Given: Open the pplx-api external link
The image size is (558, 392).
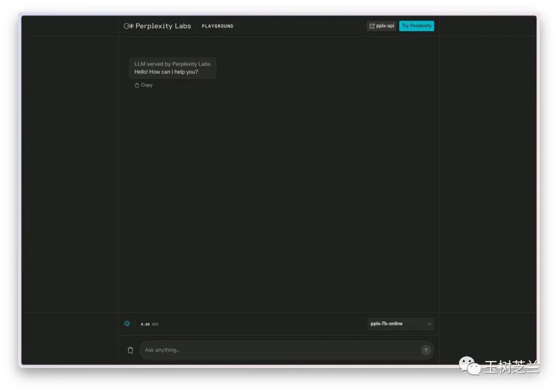Looking at the screenshot, I should click(381, 26).
